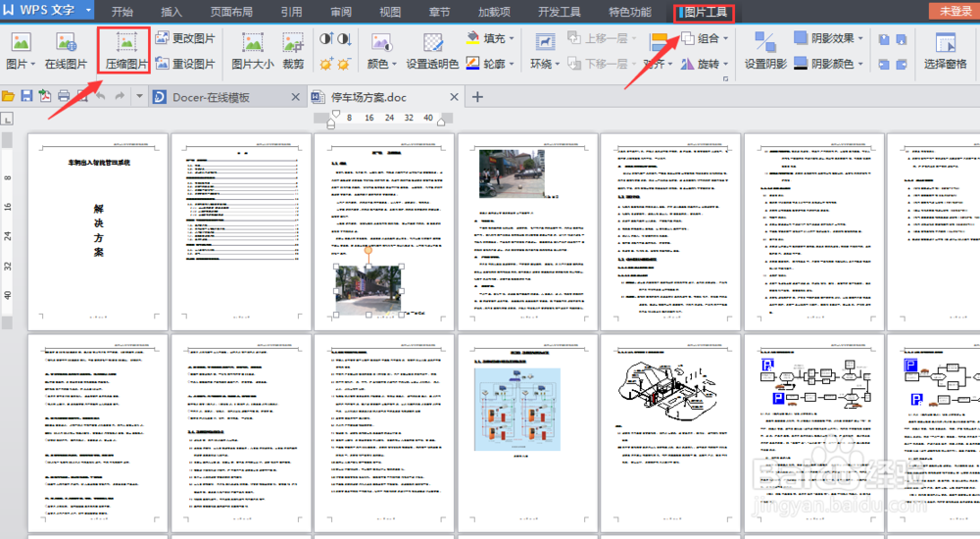Click the 未登录 sign-in button
This screenshot has height=539, width=980.
coord(955,11)
